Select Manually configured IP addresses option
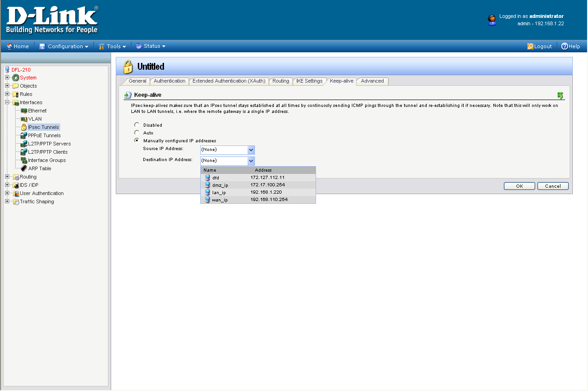Viewport: 588px width, 391px height. click(136, 140)
